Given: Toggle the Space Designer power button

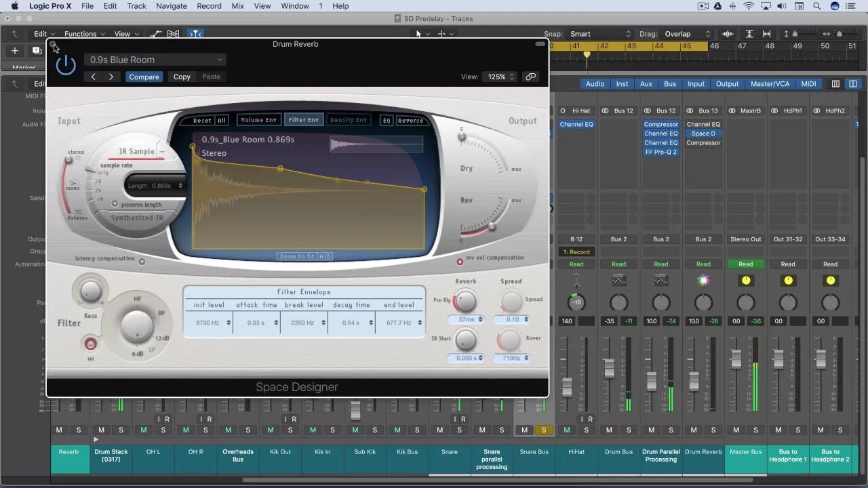Looking at the screenshot, I should point(66,66).
